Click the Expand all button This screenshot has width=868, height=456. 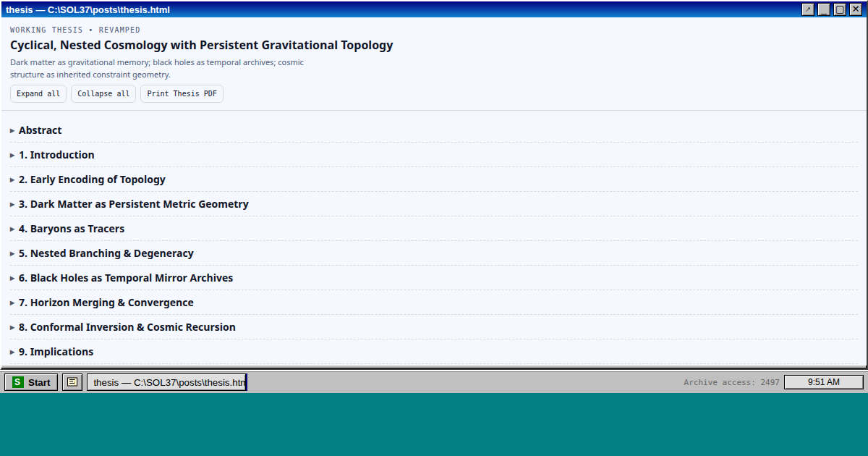[38, 94]
